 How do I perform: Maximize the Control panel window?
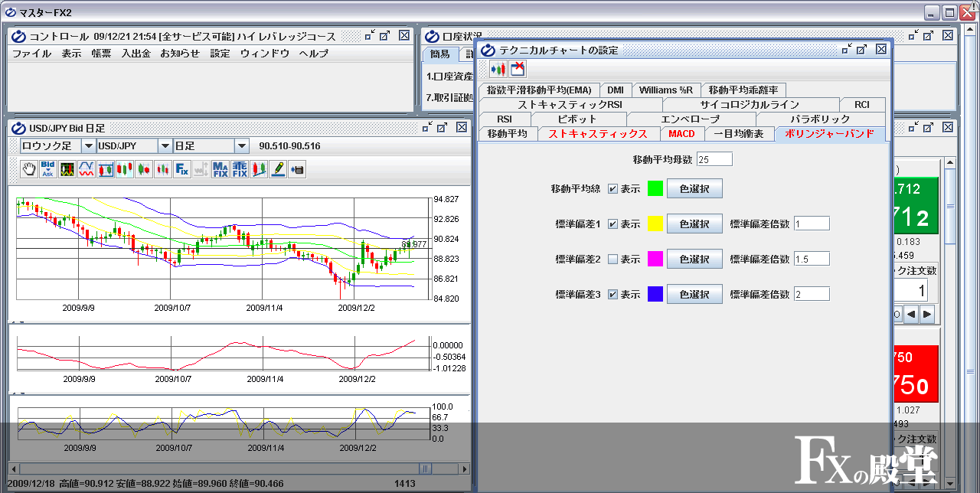tap(386, 35)
